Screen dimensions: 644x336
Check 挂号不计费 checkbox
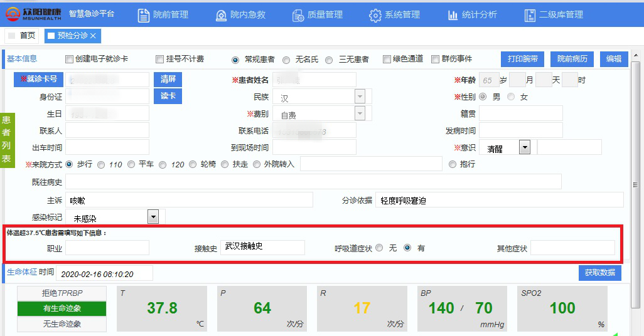(x=160, y=59)
